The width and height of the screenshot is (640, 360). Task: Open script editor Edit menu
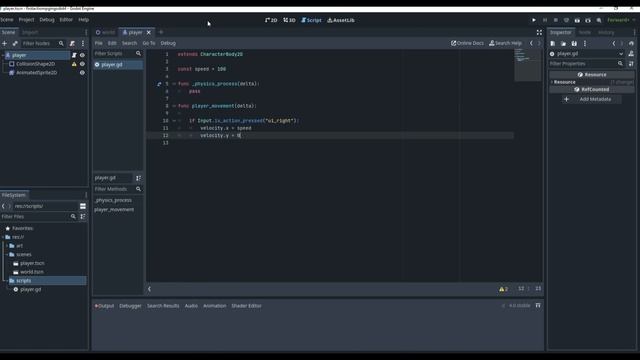[112, 43]
